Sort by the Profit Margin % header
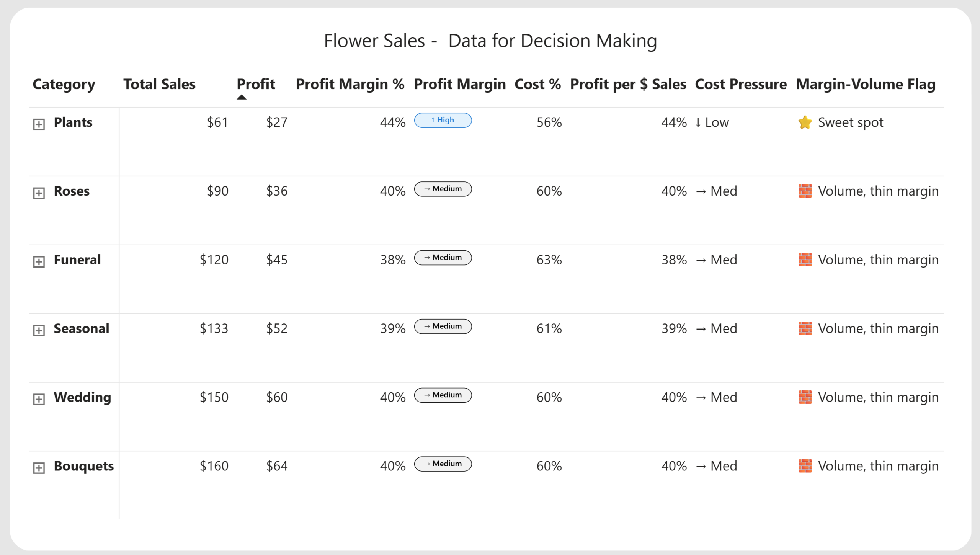Viewport: 980px width, 555px height. [x=350, y=84]
